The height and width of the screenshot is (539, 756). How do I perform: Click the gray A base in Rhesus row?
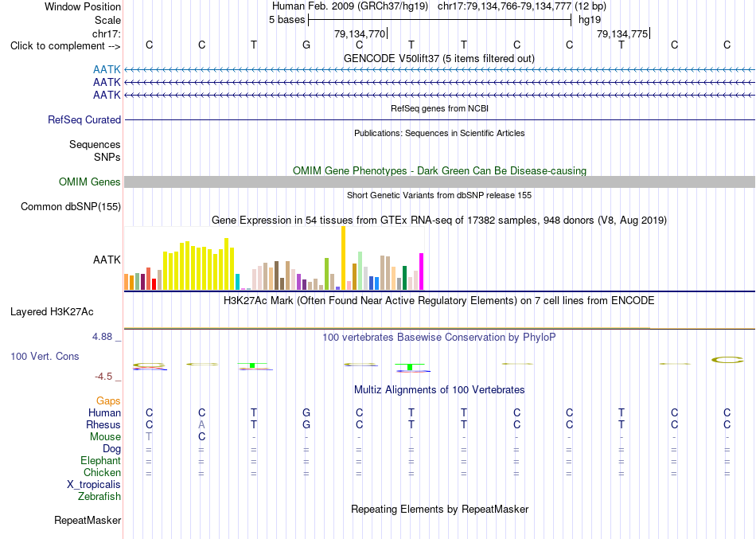pyautogui.click(x=201, y=424)
